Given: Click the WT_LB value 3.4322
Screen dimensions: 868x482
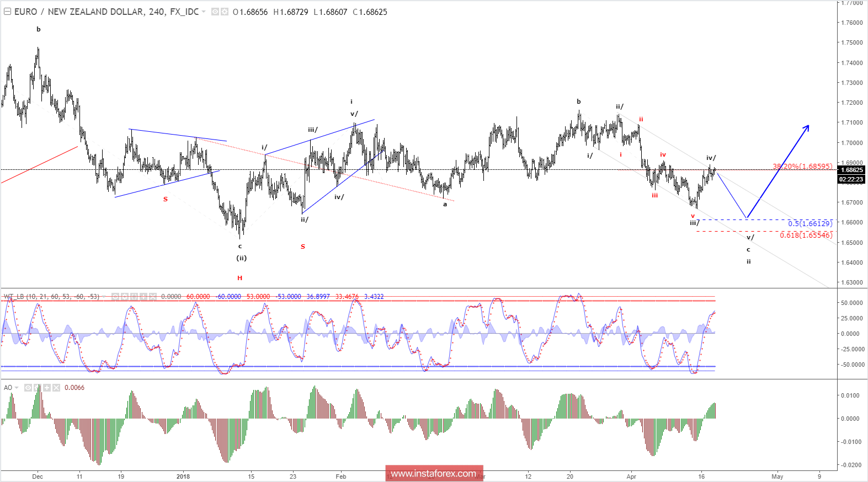Looking at the screenshot, I should tap(374, 297).
